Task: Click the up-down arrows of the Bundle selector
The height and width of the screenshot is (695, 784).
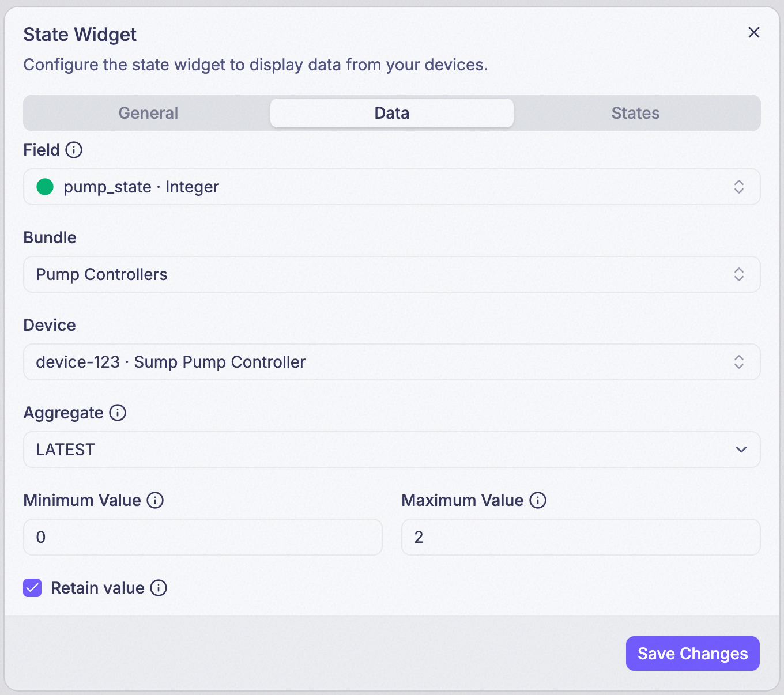Action: [x=739, y=274]
